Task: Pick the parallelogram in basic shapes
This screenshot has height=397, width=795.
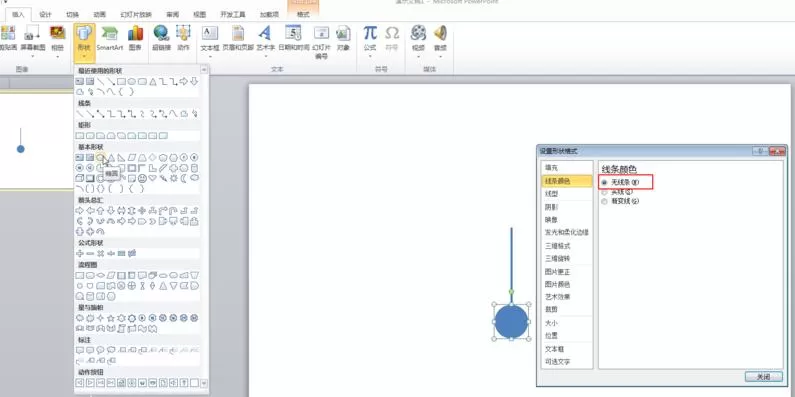Action: click(x=132, y=158)
